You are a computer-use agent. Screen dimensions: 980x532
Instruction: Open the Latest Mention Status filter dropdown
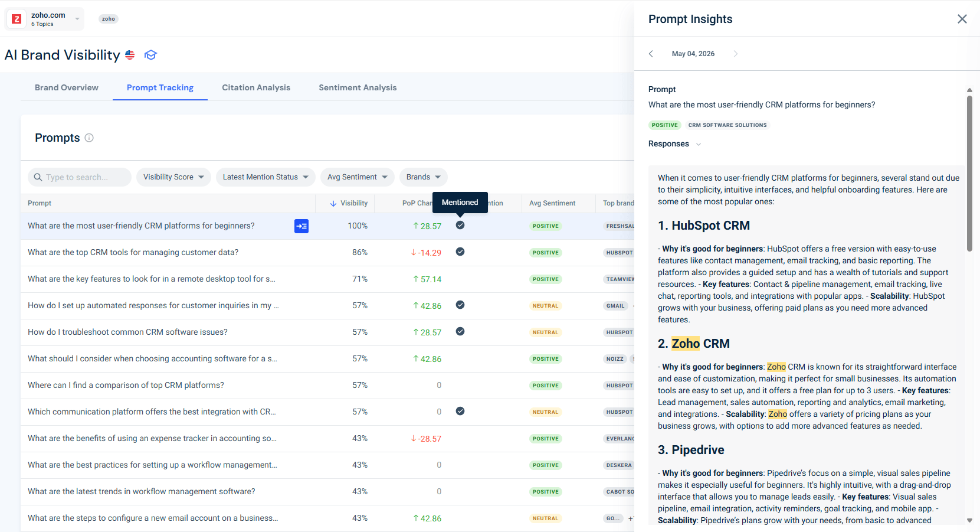(266, 177)
